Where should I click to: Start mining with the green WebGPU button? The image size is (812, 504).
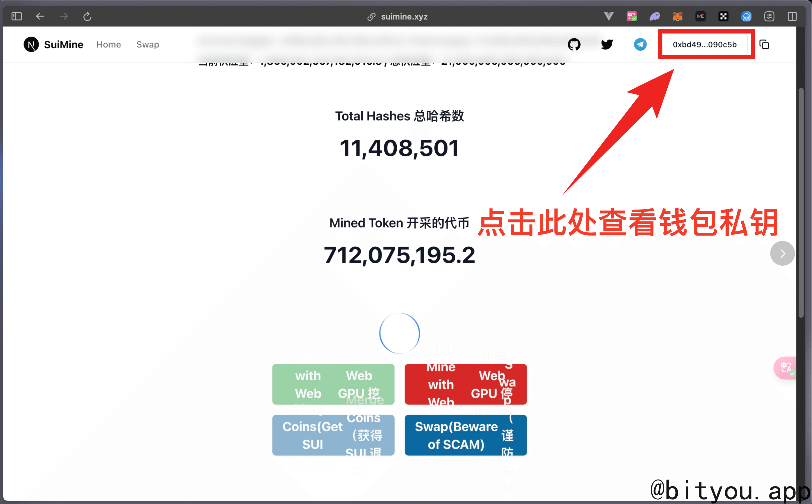[333, 384]
